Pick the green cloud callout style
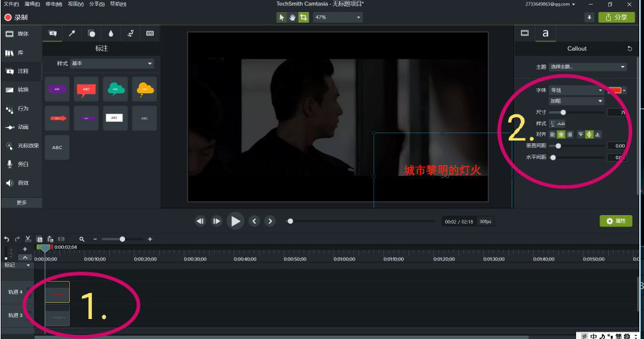644x339 pixels. 115,89
